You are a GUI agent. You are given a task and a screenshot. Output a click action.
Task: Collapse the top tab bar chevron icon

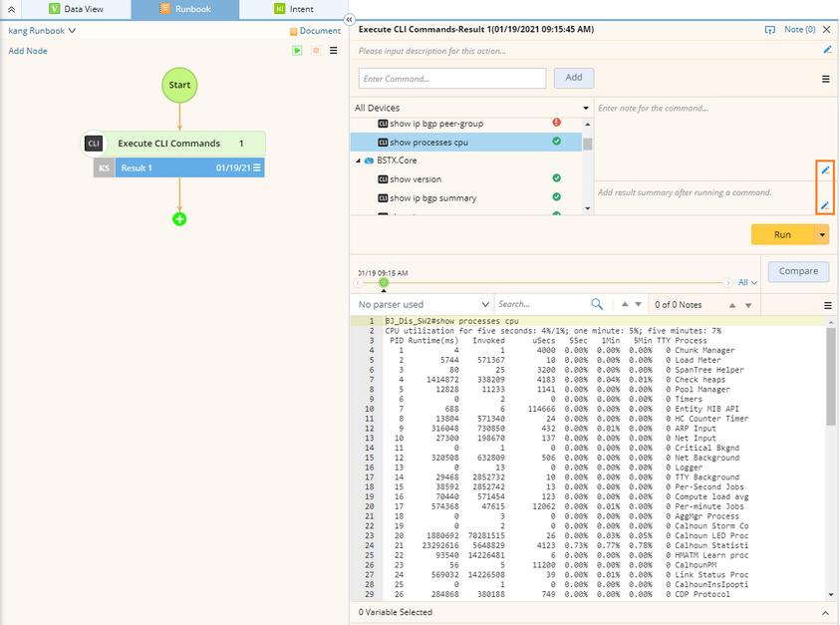pyautogui.click(x=11, y=9)
